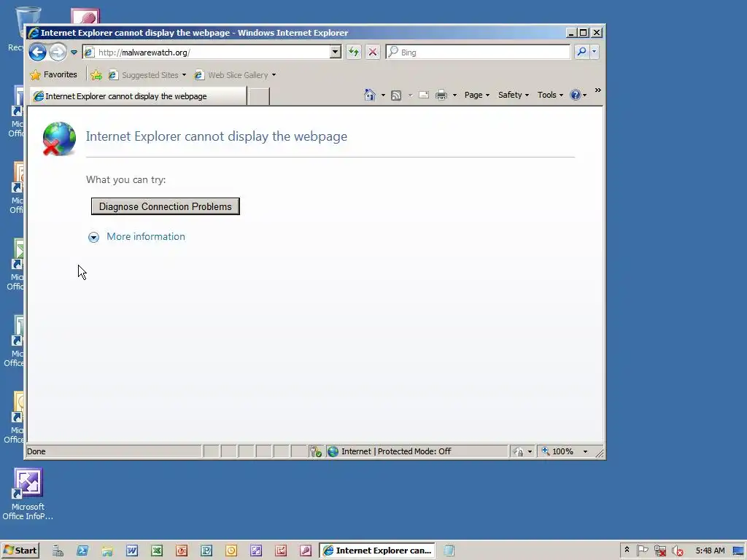Screen dimensions: 747x560
Task: Launch Microsoft Word from the taskbar
Action: [132, 551]
